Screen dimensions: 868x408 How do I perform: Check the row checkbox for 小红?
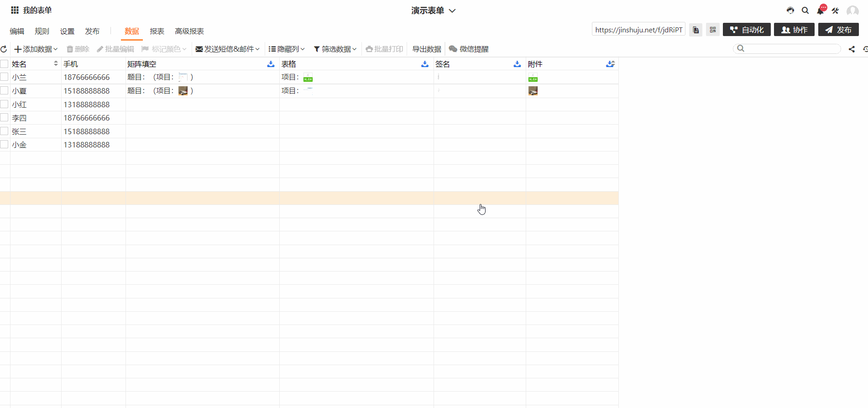point(4,104)
